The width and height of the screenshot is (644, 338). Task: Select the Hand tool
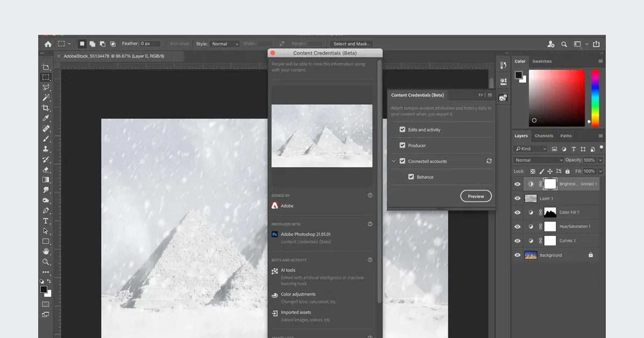pos(46,251)
